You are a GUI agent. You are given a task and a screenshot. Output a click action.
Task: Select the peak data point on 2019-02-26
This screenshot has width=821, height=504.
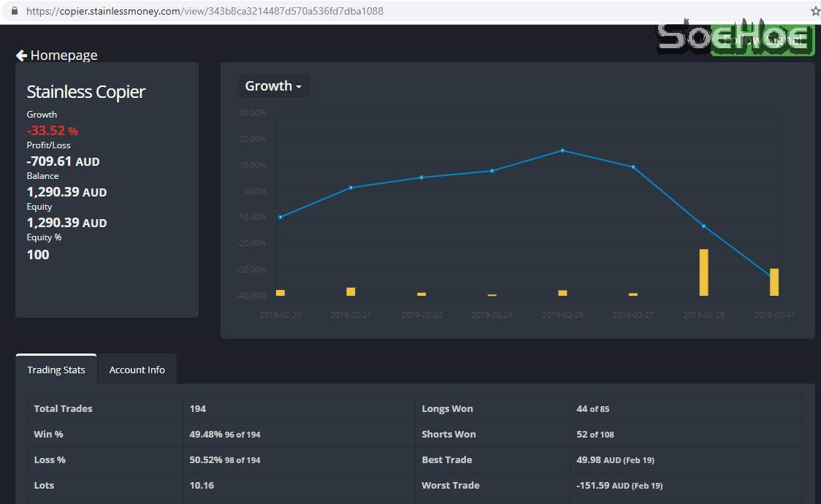point(562,150)
